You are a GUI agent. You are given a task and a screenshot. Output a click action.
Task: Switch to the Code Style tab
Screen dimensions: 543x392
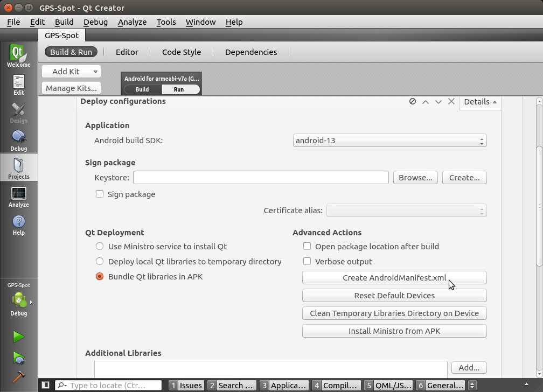[x=182, y=52]
